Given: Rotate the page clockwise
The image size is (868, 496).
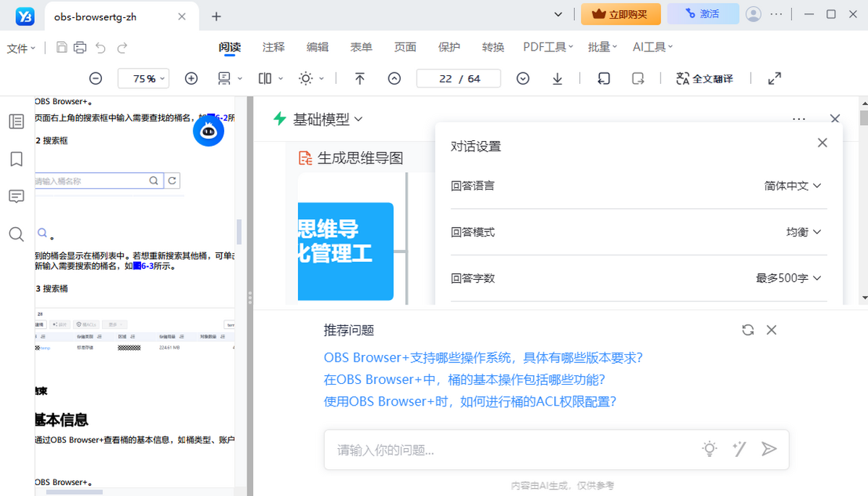Looking at the screenshot, I should click(x=638, y=79).
